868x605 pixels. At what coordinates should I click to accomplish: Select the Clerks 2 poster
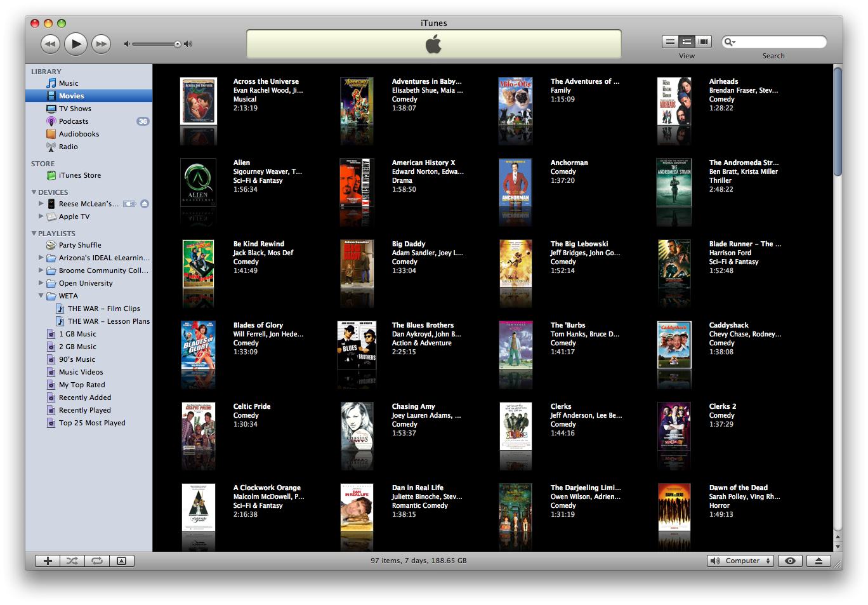pyautogui.click(x=674, y=425)
